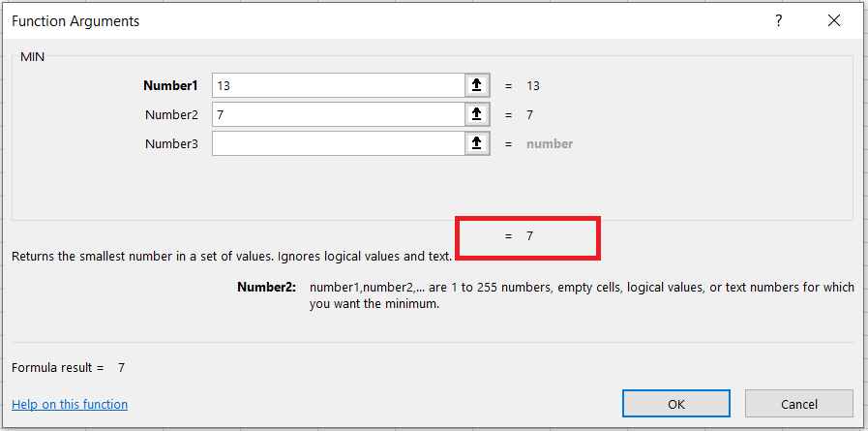Click the 'Formula result = 7' text
The height and width of the screenshot is (431, 868).
click(68, 367)
